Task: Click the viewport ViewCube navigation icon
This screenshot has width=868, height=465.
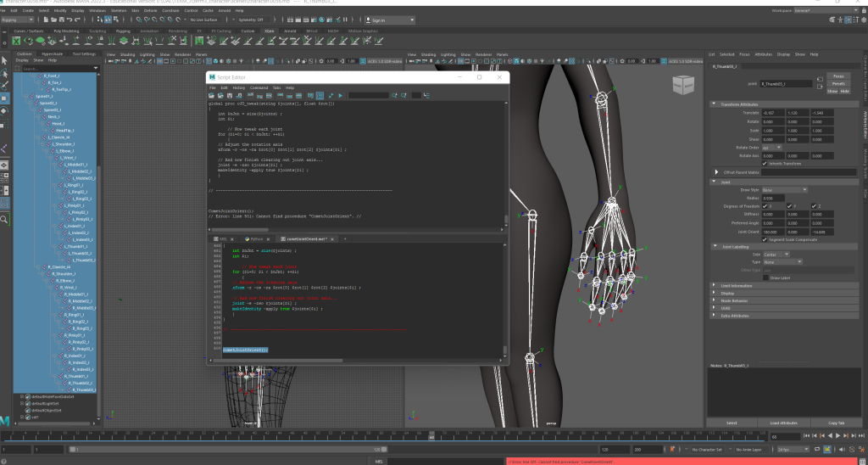Action: [x=682, y=83]
